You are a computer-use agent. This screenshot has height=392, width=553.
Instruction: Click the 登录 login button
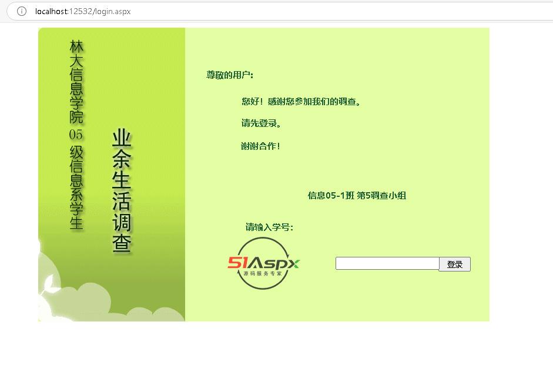(x=455, y=264)
